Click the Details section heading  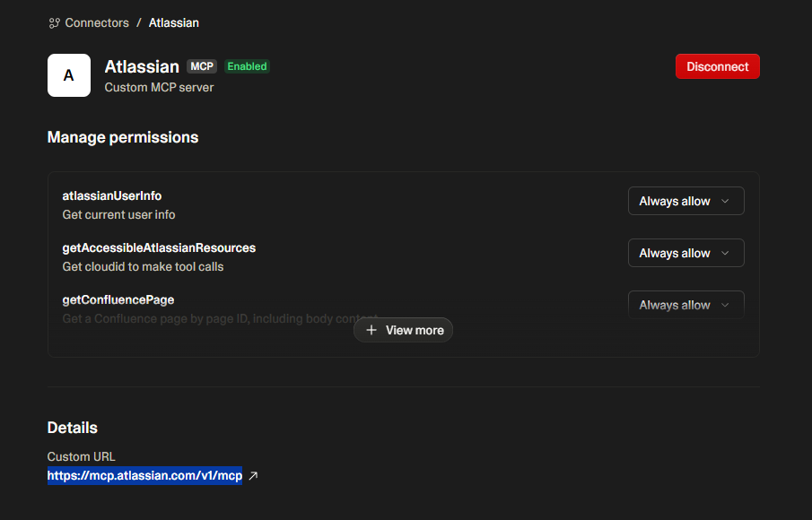pyautogui.click(x=73, y=428)
